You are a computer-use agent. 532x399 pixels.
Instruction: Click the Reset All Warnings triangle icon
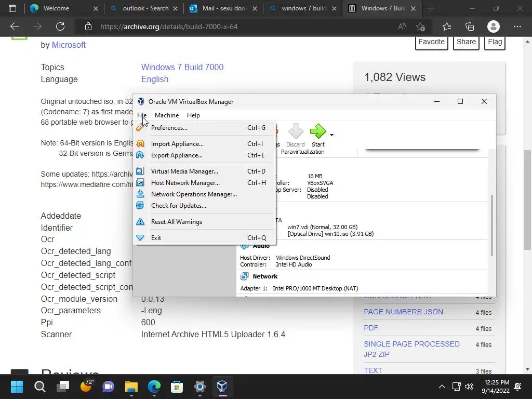point(140,222)
